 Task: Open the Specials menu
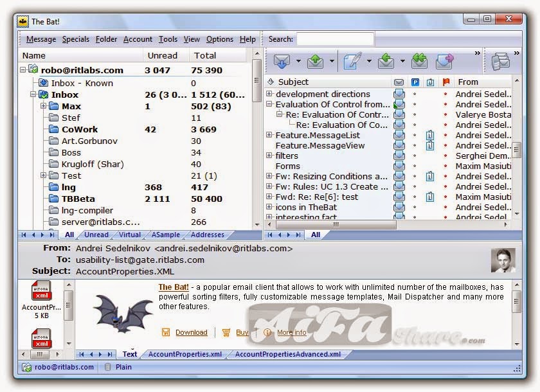pyautogui.click(x=76, y=39)
